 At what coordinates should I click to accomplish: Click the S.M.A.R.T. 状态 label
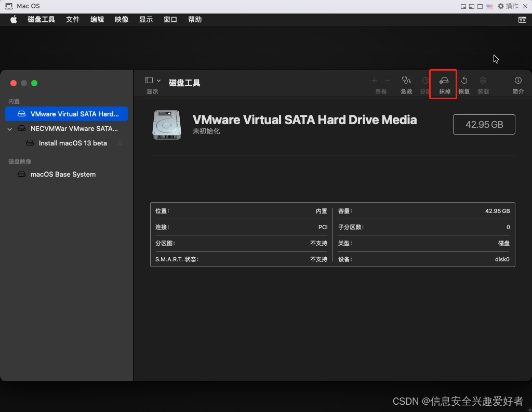click(177, 259)
